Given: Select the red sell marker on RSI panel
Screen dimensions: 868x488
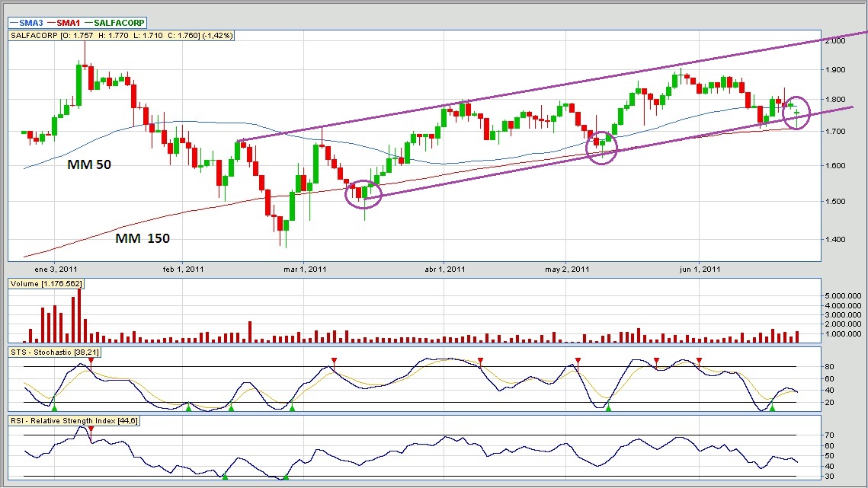Looking at the screenshot, I should tap(91, 429).
